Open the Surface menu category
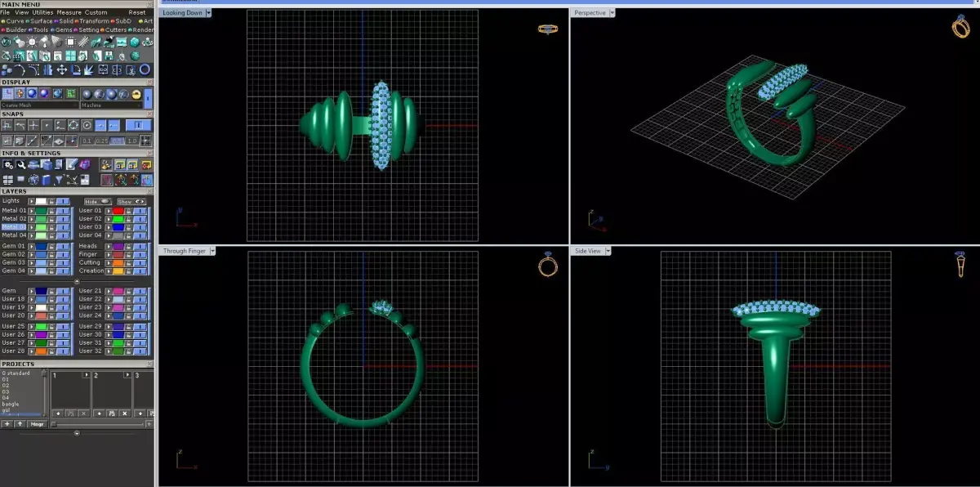The image size is (980, 487). [x=39, y=21]
